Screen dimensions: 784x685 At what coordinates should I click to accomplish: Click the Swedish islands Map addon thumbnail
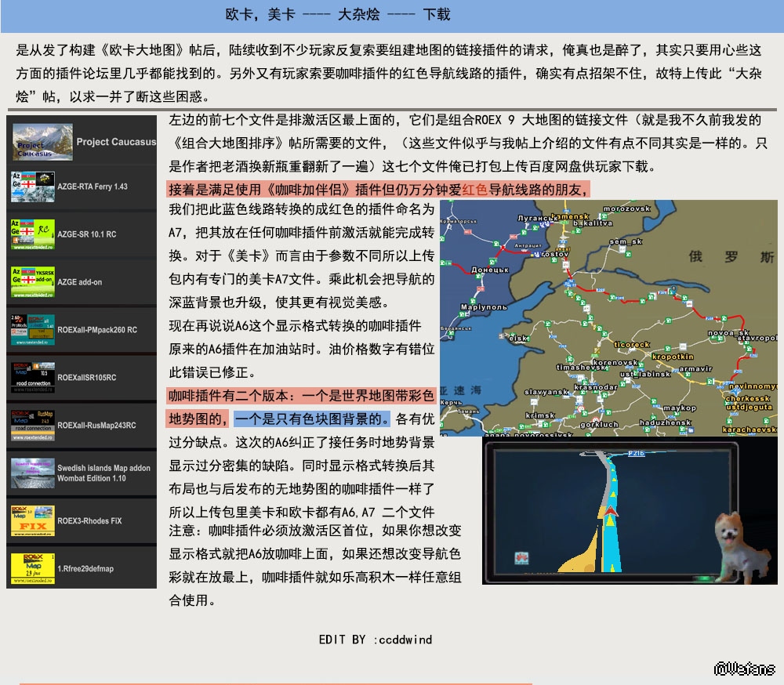[32, 473]
